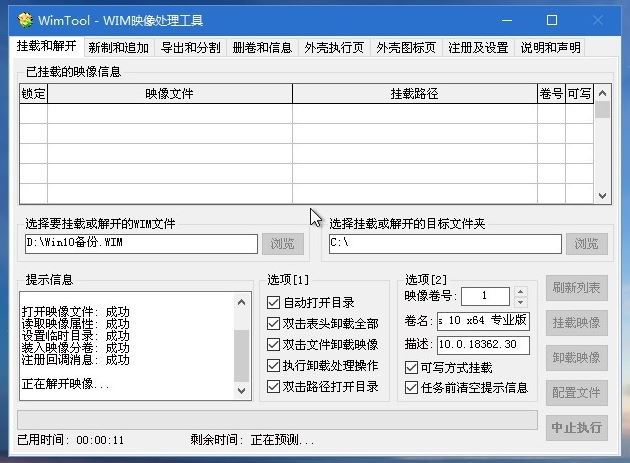
Task: Click the 映像文件 column header
Action: [169, 94]
